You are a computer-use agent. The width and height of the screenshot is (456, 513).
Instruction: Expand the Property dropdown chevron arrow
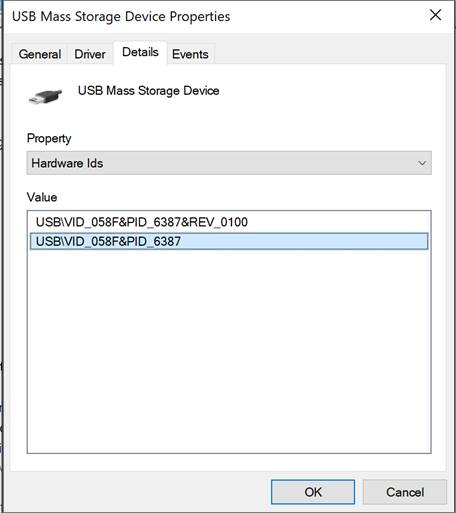(422, 163)
